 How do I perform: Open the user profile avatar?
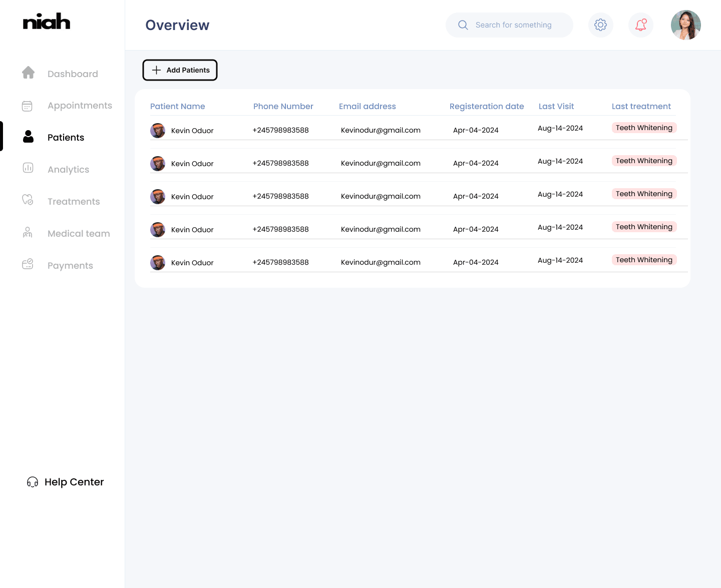tap(686, 25)
